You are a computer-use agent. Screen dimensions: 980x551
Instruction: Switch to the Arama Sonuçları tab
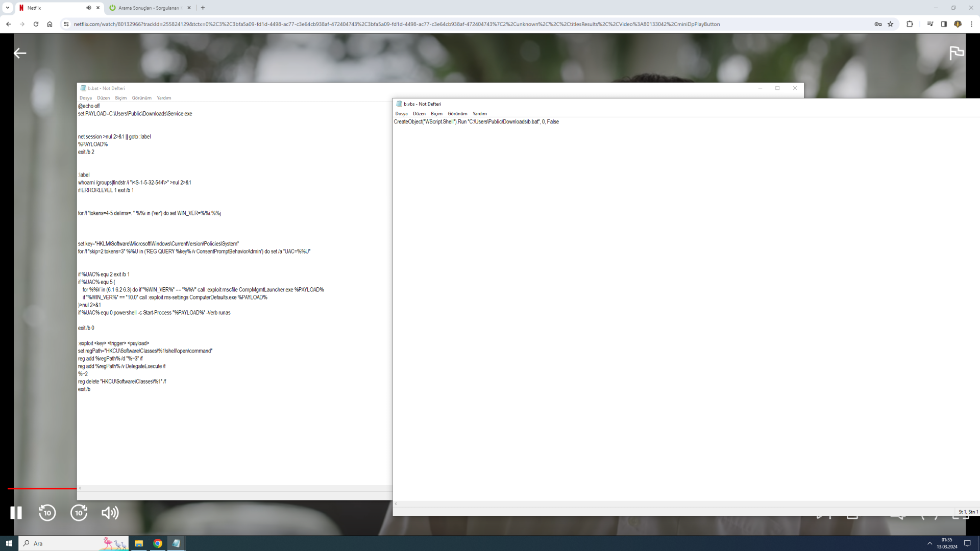click(148, 8)
